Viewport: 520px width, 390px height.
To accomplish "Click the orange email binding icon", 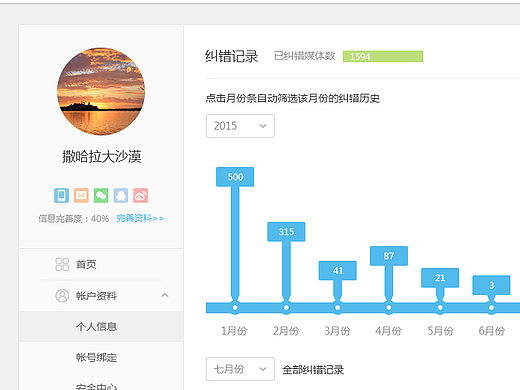I will [x=81, y=195].
